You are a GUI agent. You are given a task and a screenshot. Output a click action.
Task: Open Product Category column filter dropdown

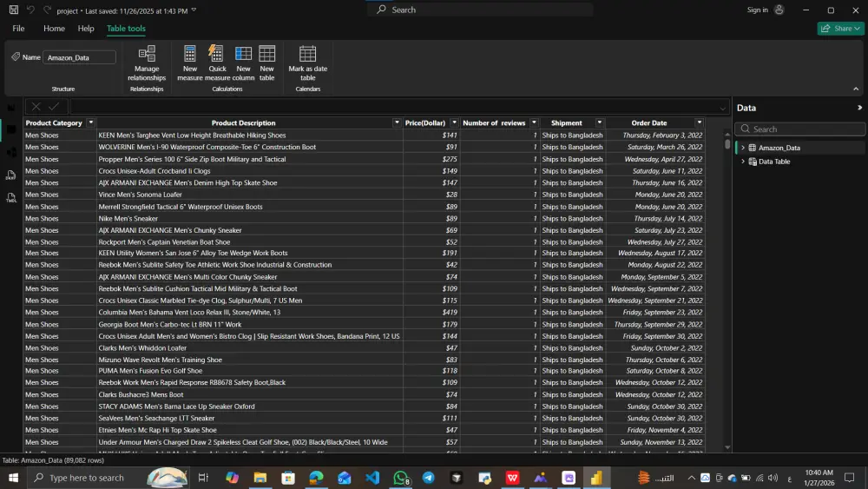click(x=91, y=123)
